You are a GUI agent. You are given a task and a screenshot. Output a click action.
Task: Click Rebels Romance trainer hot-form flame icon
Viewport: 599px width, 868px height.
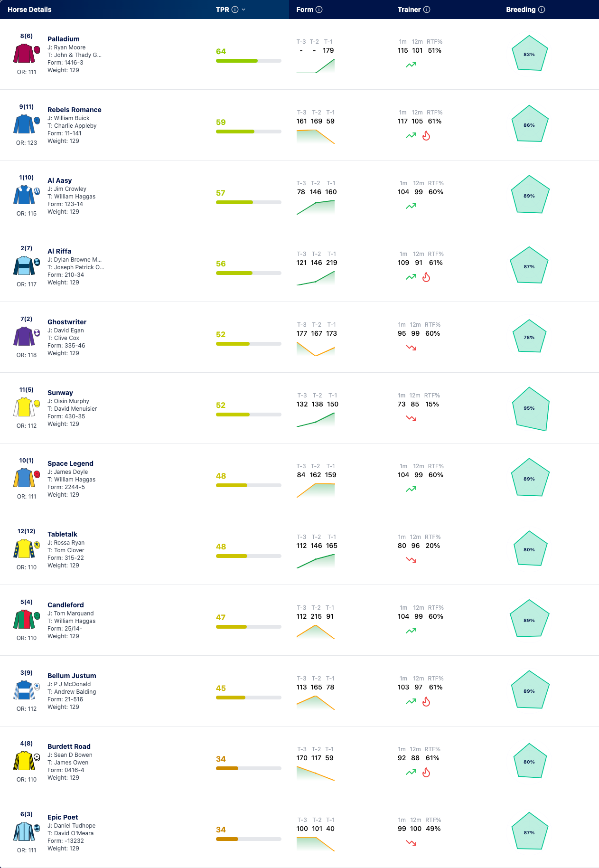tap(426, 136)
